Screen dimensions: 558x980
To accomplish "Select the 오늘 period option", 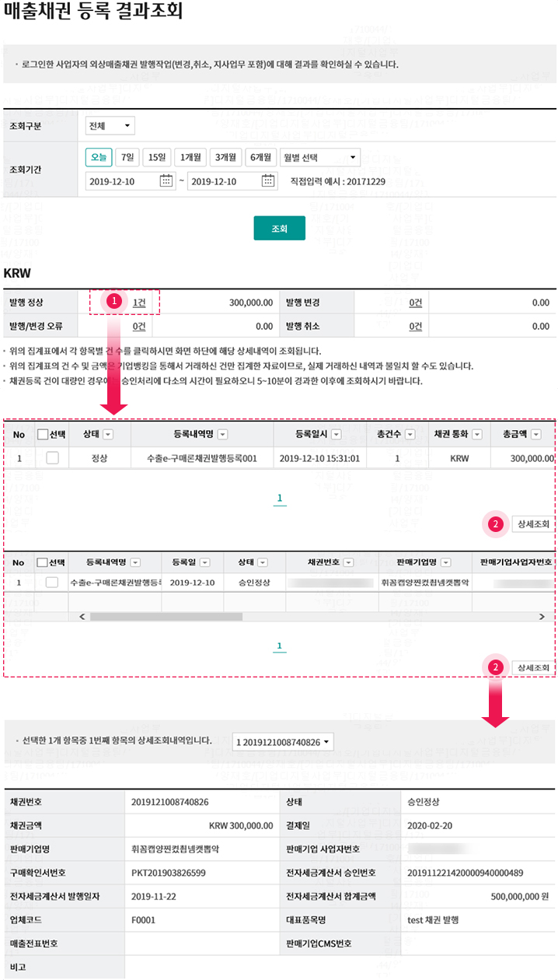I will click(x=99, y=157).
